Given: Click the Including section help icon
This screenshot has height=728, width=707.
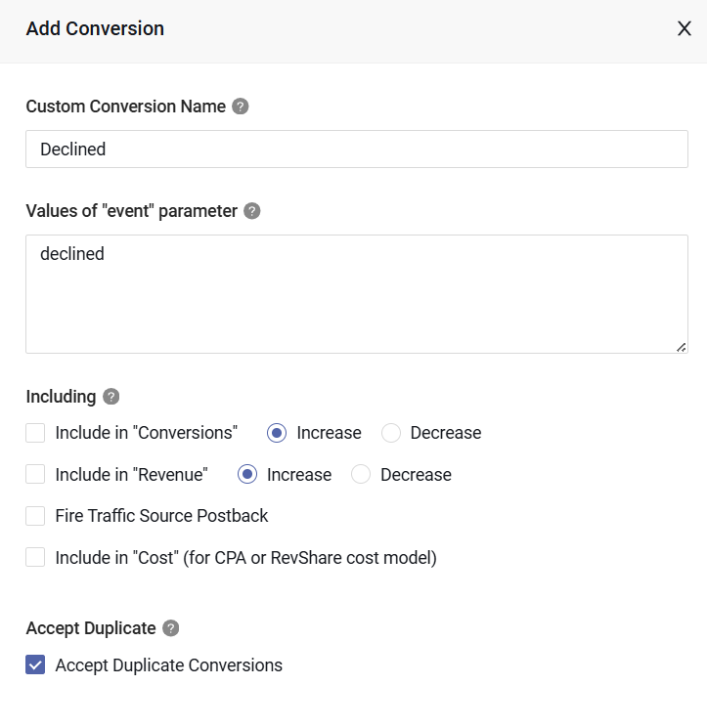Looking at the screenshot, I should click(111, 397).
